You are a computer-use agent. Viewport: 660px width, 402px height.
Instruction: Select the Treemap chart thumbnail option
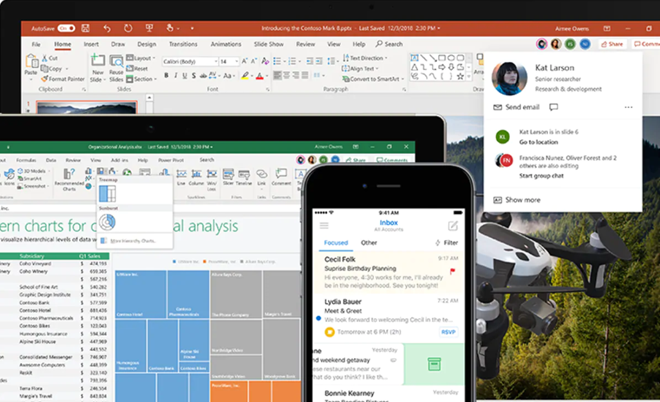pyautogui.click(x=108, y=192)
